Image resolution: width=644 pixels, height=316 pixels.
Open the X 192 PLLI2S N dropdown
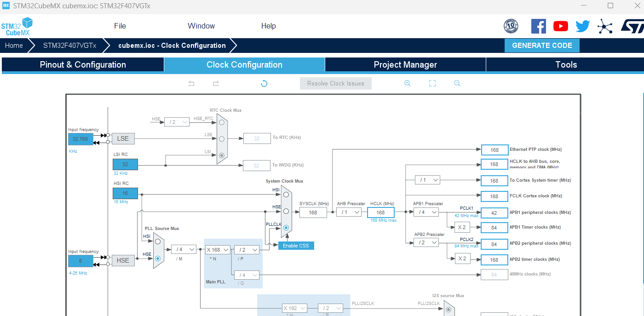(294, 308)
